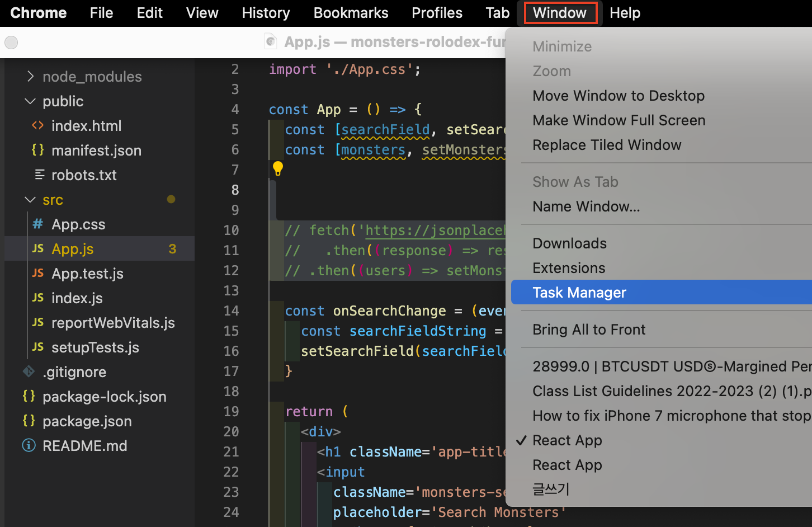Open README.md file
The image size is (812, 527).
coord(85,446)
